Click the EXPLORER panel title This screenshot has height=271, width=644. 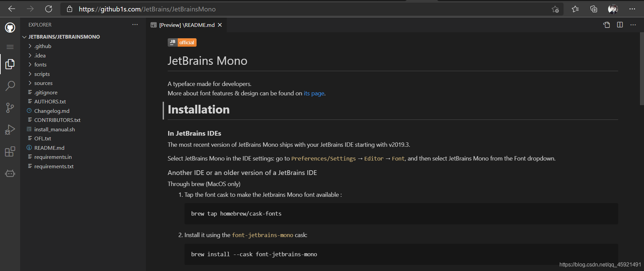[x=40, y=25]
